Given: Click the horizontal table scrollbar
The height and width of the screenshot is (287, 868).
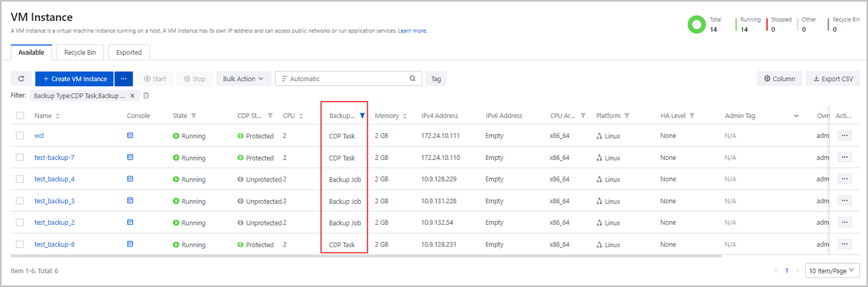Looking at the screenshot, I should pos(367,256).
